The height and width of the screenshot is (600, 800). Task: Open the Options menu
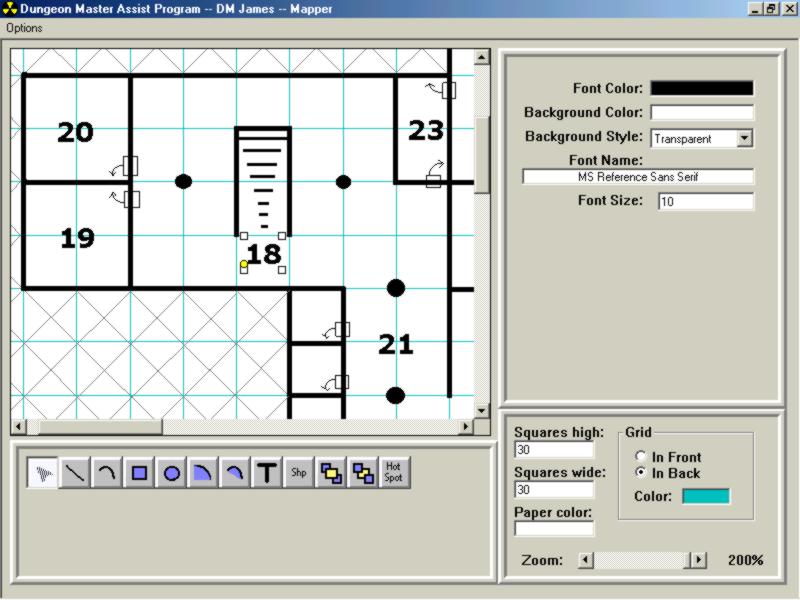[25, 28]
